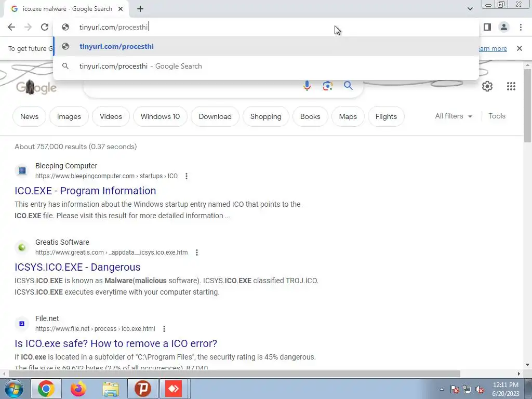Screen dimensions: 532x399
Task: Close the ico.exe malware Google Search tab
Action: point(121,9)
